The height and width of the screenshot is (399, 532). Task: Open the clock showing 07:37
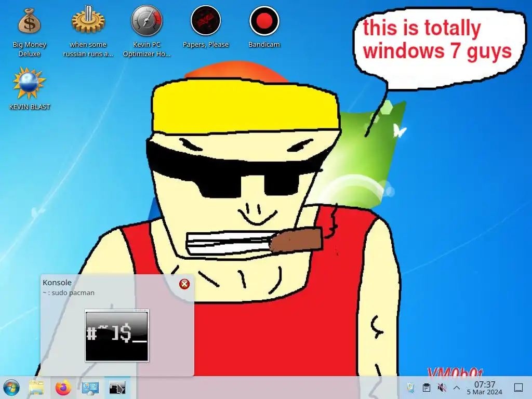point(485,388)
